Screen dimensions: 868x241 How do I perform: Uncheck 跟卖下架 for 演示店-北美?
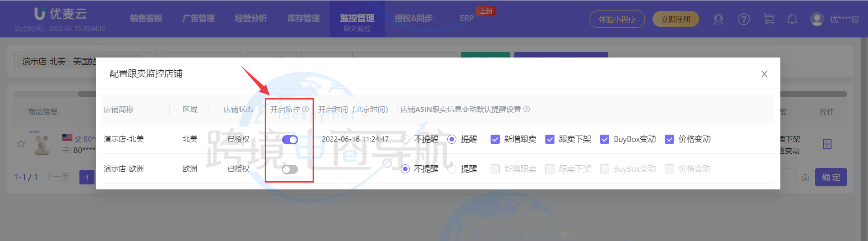[x=550, y=139]
